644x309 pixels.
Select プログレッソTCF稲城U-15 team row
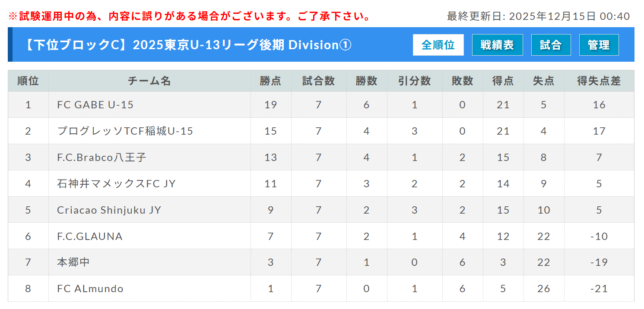point(125,131)
